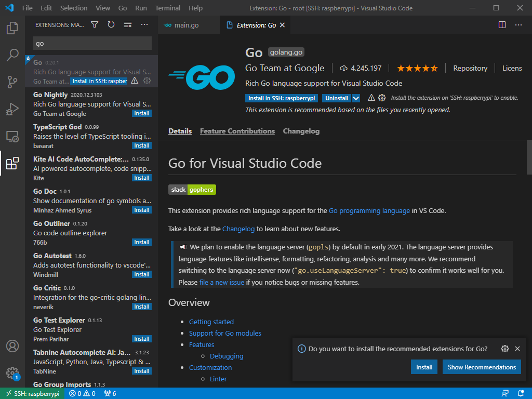
Task: Open the Selection menu
Action: (x=74, y=8)
